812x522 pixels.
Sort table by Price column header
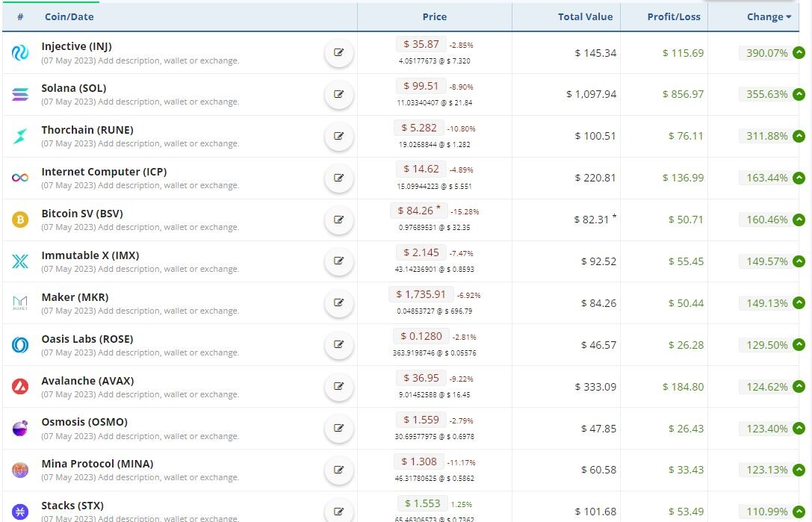click(435, 16)
